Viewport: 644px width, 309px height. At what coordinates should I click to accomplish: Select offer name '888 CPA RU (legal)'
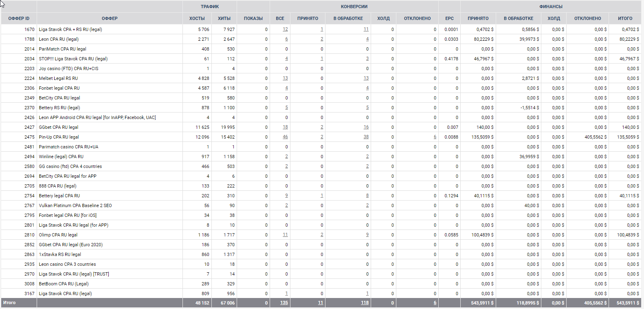coord(57,186)
